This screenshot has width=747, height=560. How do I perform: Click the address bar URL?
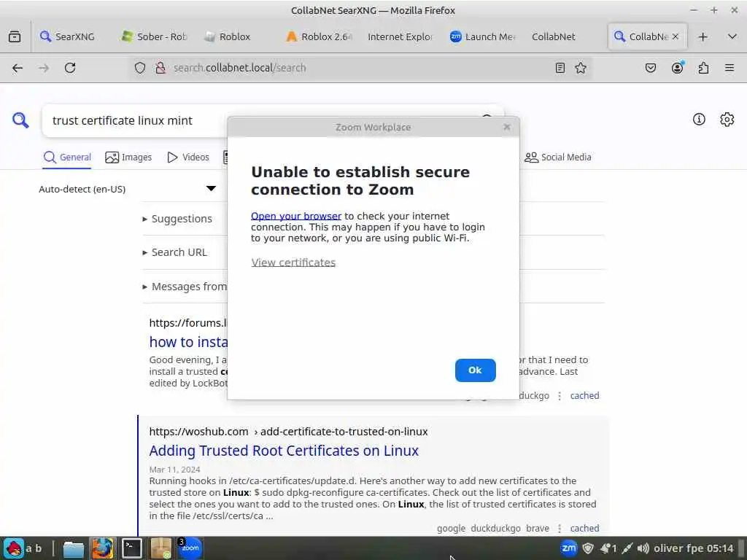[x=239, y=68]
